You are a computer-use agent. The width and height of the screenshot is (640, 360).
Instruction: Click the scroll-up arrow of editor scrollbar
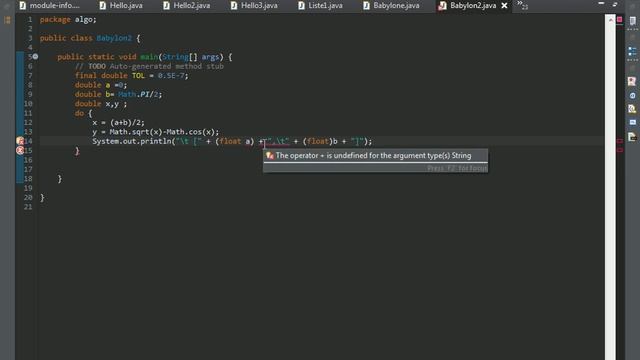click(x=610, y=20)
